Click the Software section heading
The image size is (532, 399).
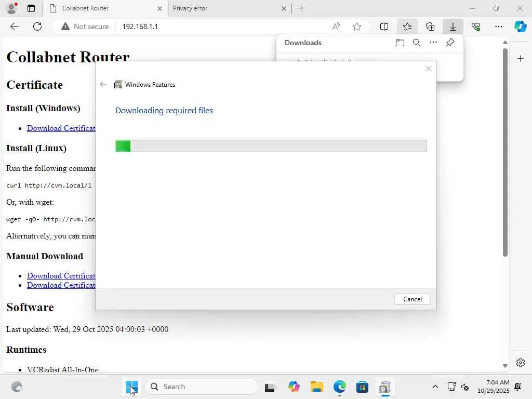point(30,307)
